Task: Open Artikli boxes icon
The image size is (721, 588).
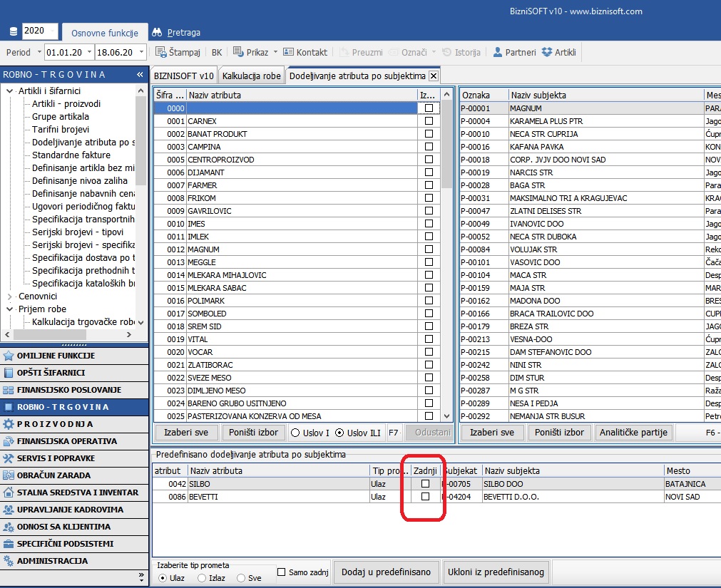Action: tap(547, 52)
